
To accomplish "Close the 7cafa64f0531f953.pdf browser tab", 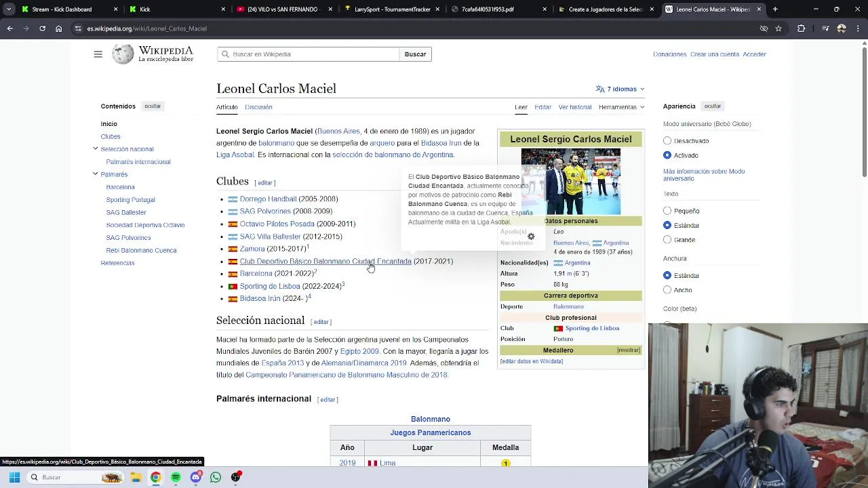I will (x=546, y=9).
